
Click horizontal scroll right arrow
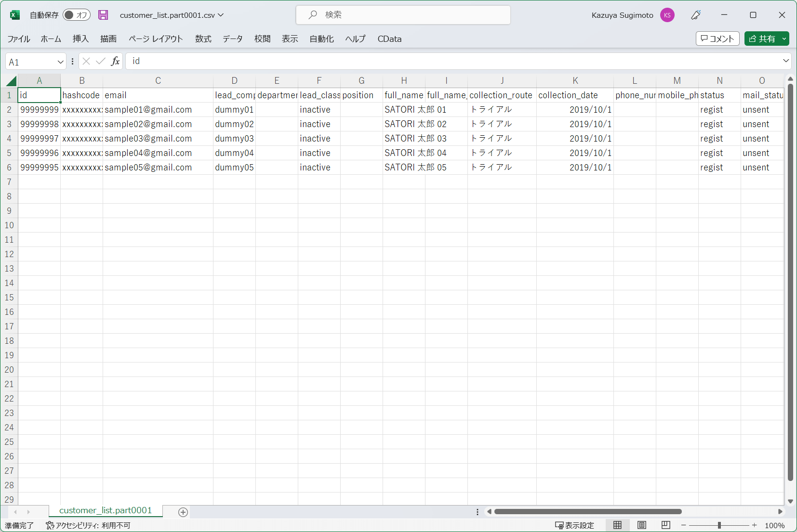780,511
